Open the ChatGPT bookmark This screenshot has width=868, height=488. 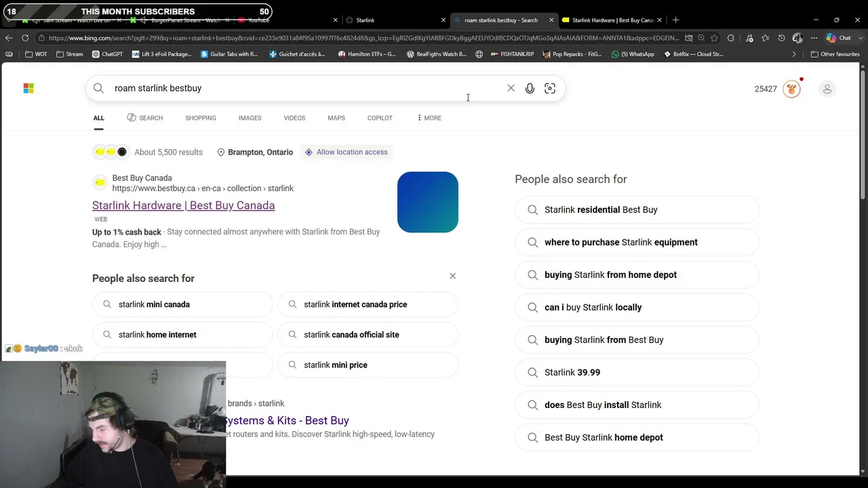(107, 54)
